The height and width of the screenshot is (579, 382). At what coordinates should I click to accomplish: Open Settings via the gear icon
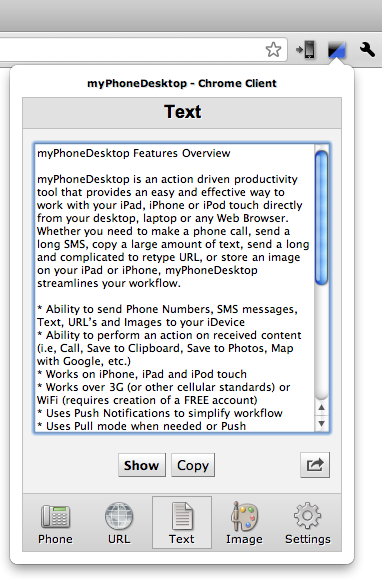tap(307, 523)
